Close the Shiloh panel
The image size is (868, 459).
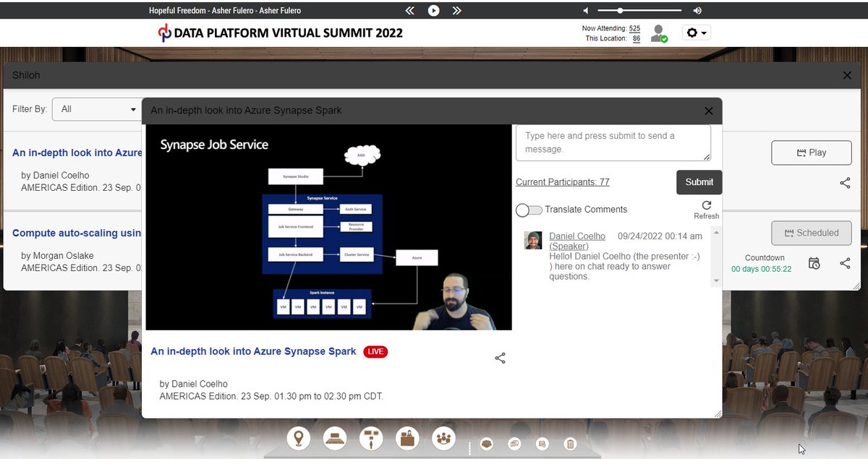point(847,75)
